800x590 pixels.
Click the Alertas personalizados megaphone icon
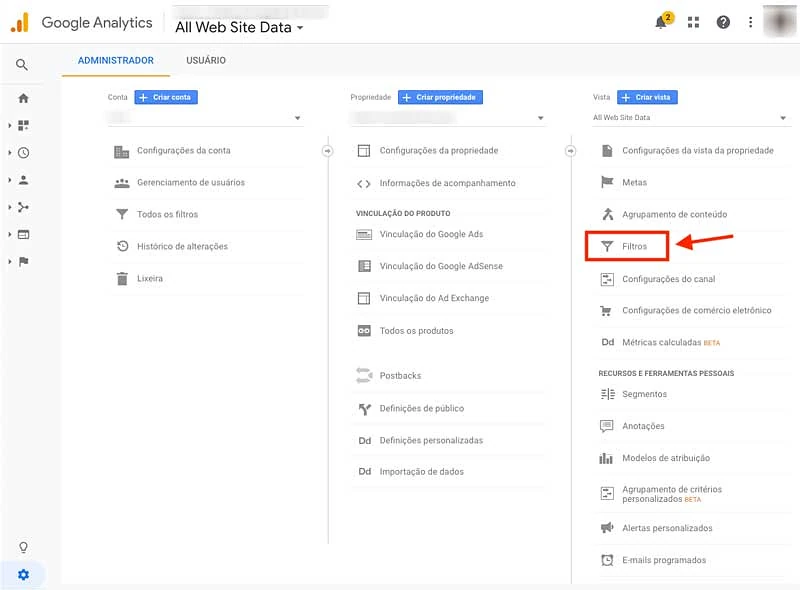tap(607, 527)
